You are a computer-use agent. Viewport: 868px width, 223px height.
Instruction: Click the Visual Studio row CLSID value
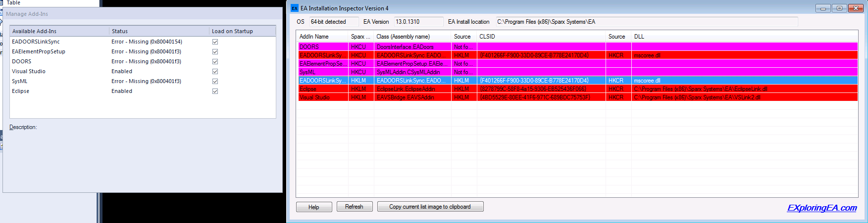535,97
